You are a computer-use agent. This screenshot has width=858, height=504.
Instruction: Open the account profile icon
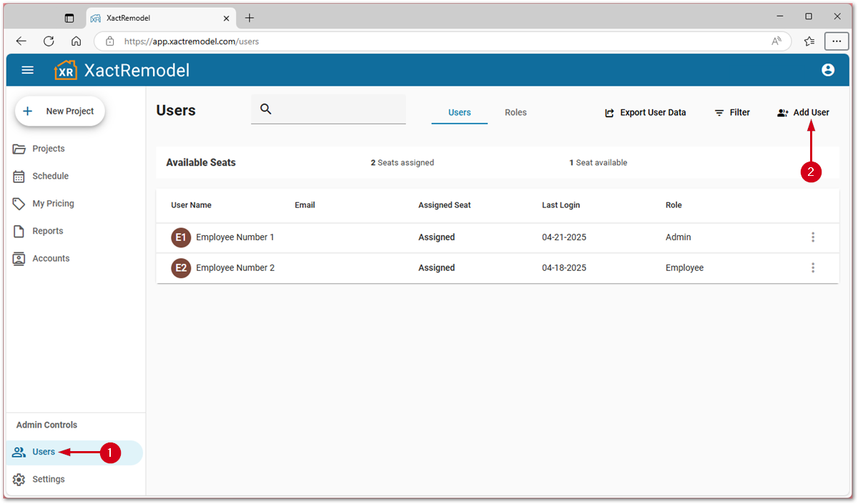click(x=828, y=70)
